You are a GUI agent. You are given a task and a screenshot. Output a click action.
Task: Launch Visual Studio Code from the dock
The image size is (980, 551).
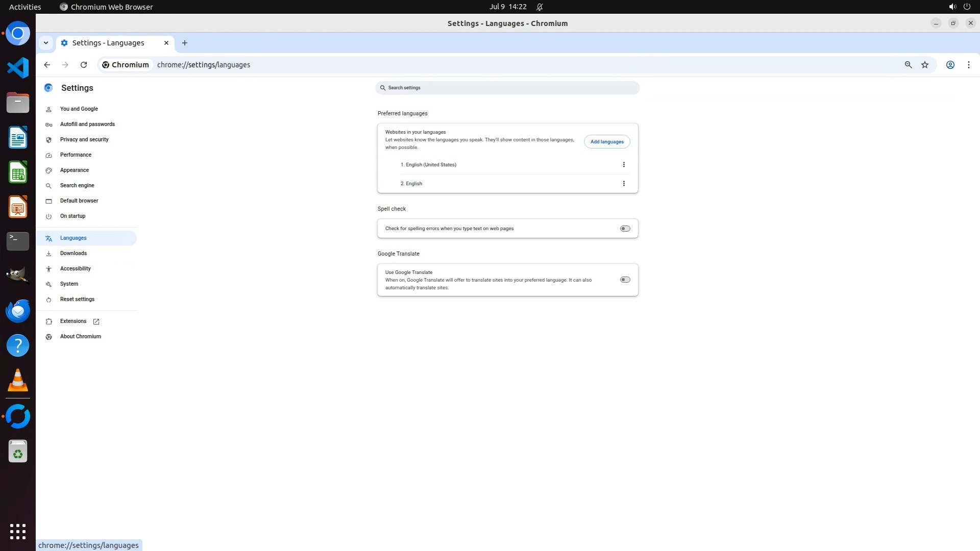18,68
